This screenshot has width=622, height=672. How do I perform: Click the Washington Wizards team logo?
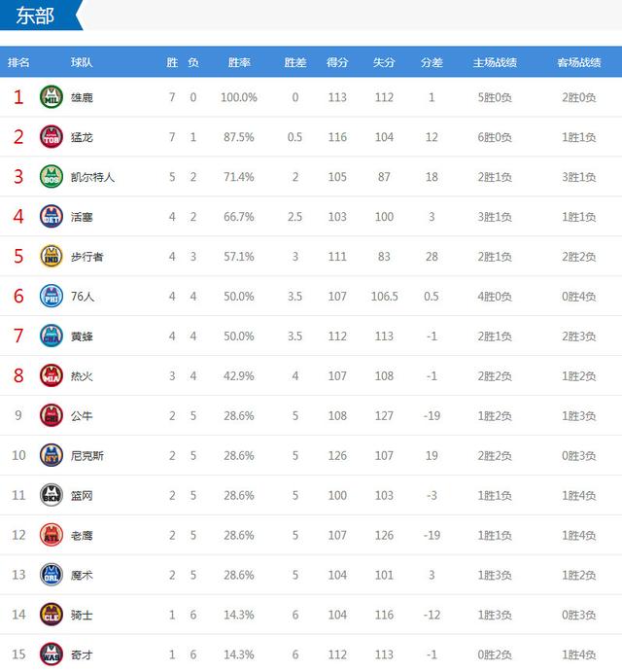click(52, 654)
